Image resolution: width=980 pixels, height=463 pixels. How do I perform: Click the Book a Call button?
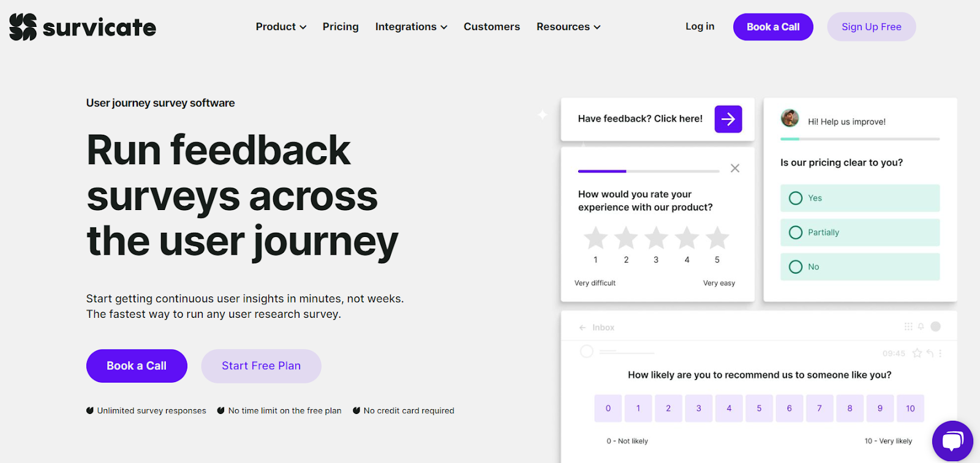tap(772, 26)
